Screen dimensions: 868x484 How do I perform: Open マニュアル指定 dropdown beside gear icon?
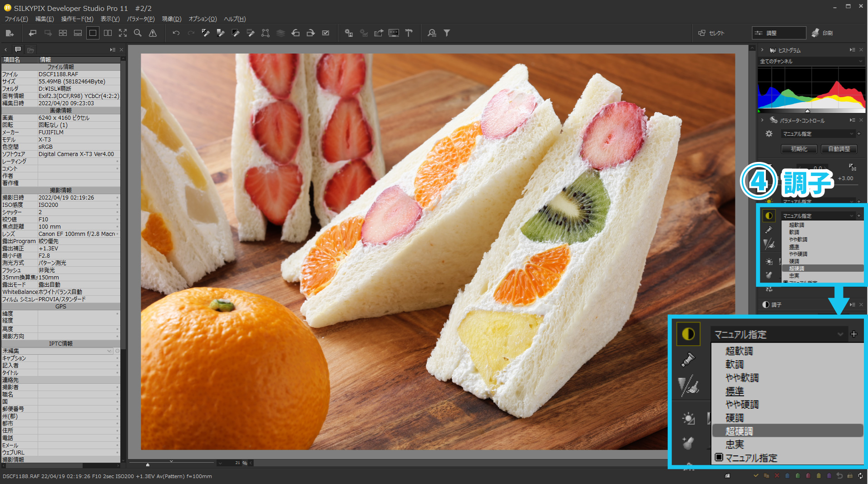(x=818, y=134)
